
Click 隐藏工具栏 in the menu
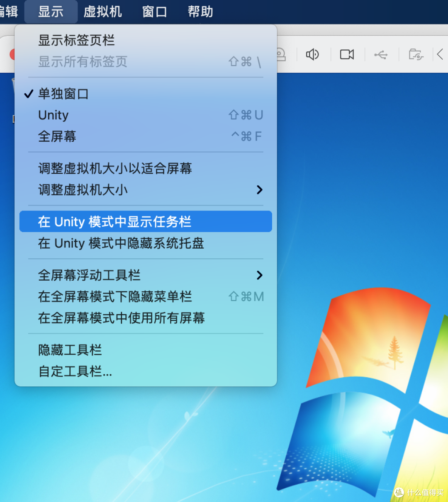[x=69, y=350]
